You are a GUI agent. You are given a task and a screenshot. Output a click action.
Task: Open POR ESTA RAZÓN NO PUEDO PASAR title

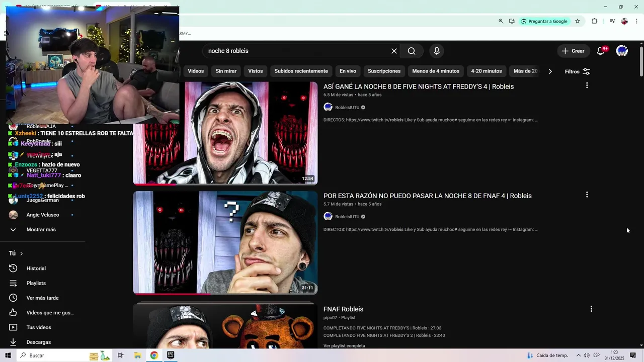(428, 196)
